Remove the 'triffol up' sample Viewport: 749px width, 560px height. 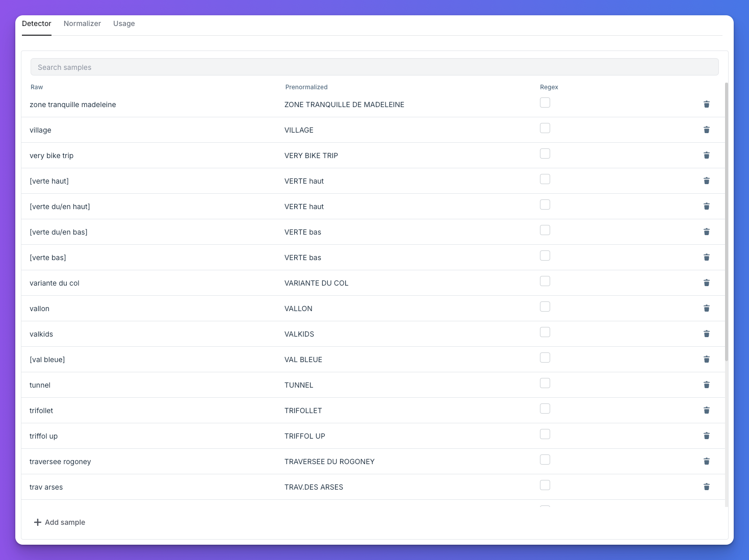(x=707, y=436)
